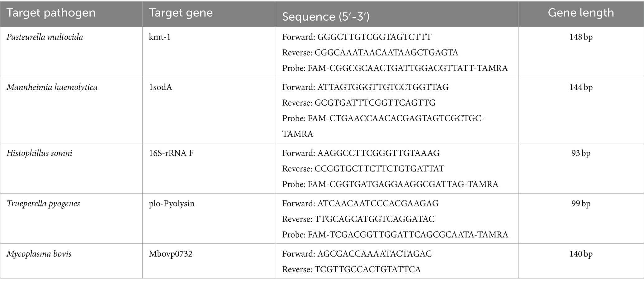Viewport: 644px width, 284px height.
Task: Click the Forward primer GGGCTTGTCGGTAGTCTTT text
Action: pos(357,37)
